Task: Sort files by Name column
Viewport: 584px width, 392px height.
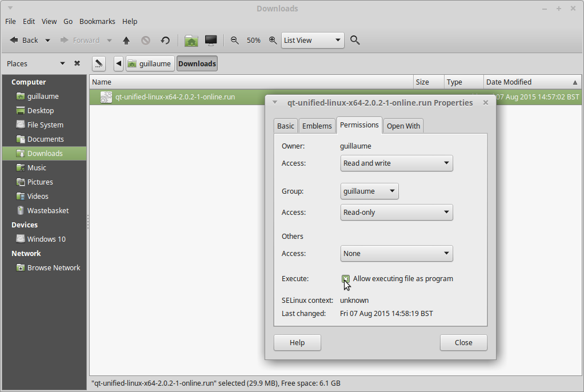Action: 251,82
